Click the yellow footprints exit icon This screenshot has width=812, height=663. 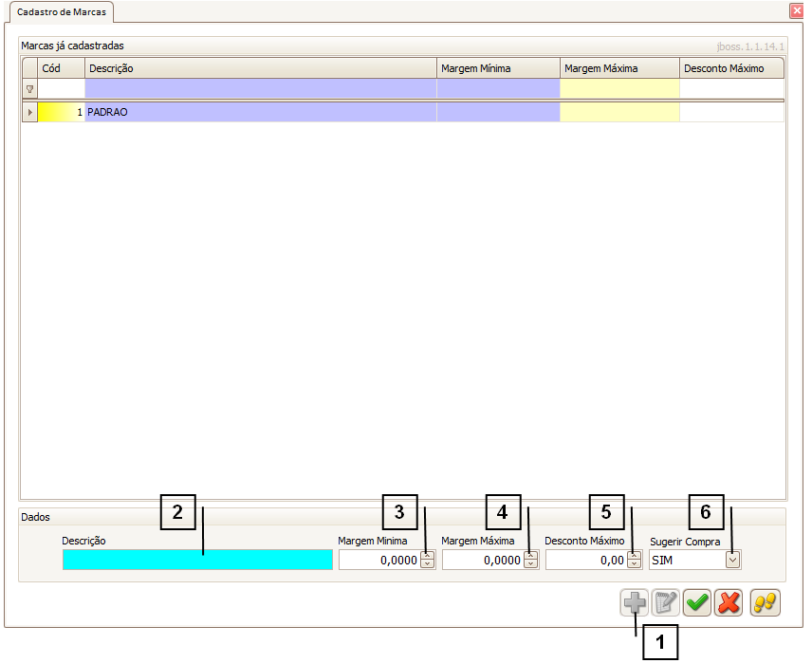(765, 602)
